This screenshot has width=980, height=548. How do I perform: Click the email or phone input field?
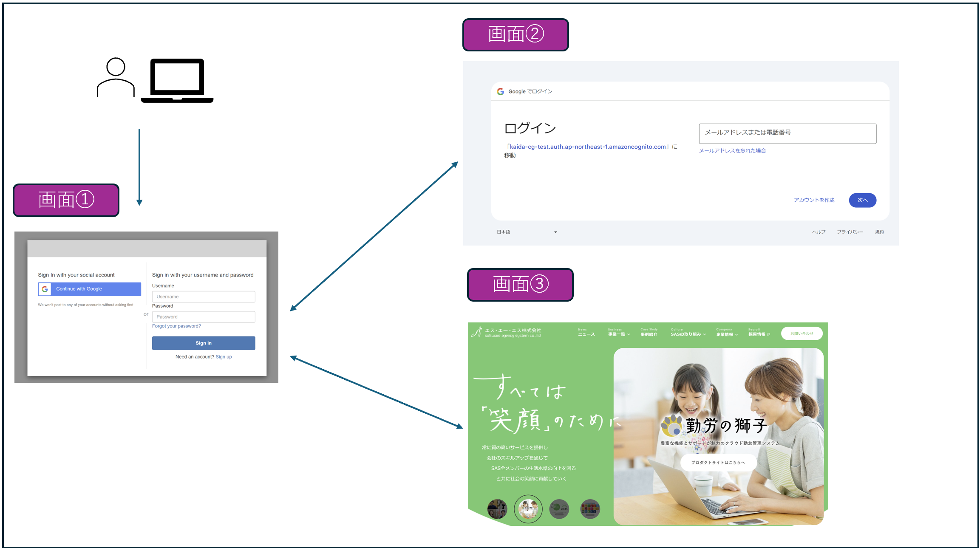coord(787,133)
